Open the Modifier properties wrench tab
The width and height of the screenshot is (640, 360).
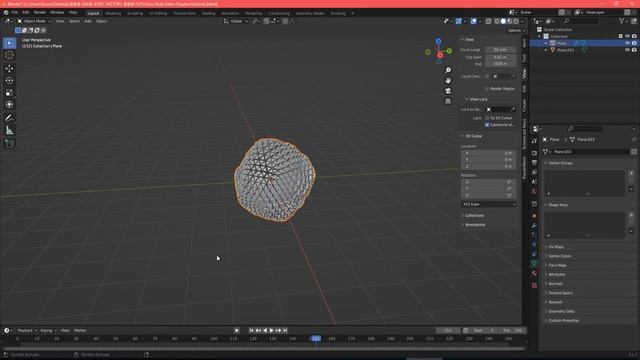coord(534,225)
